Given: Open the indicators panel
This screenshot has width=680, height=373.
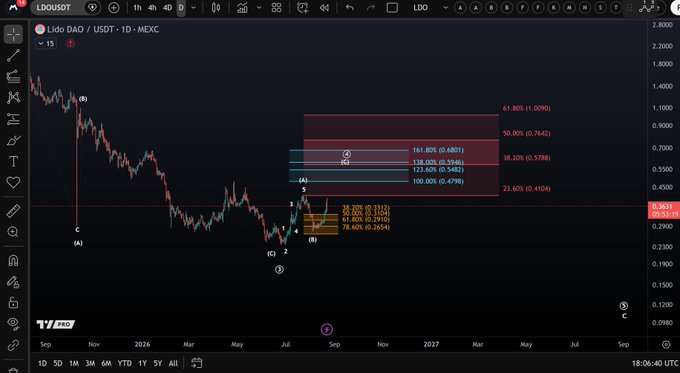Looking at the screenshot, I should 242,7.
